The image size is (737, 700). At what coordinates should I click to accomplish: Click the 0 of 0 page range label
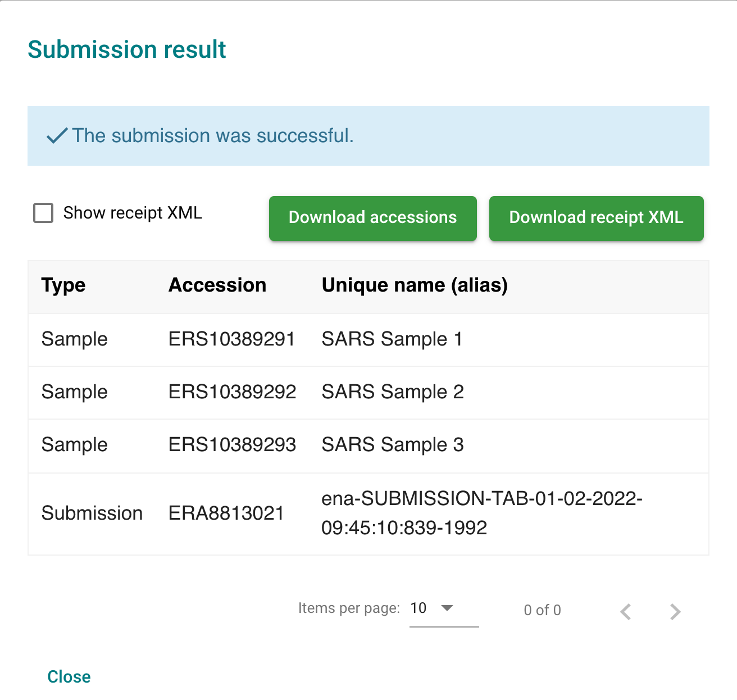pos(542,610)
